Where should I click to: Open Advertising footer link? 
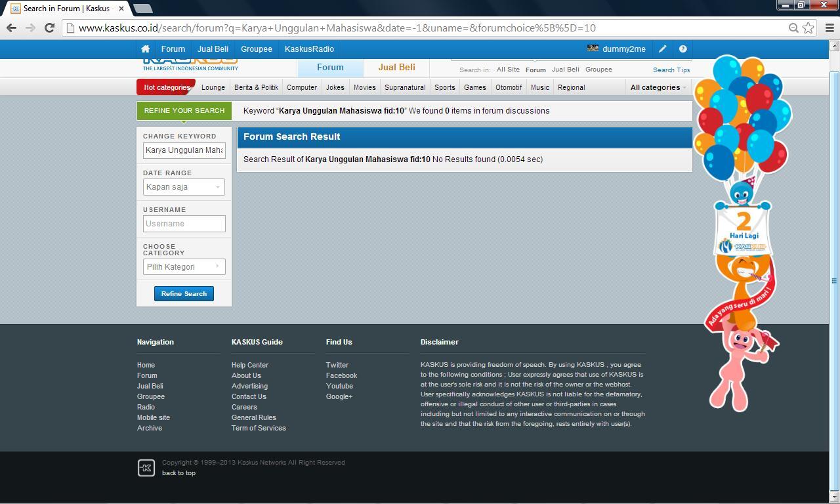tap(249, 386)
